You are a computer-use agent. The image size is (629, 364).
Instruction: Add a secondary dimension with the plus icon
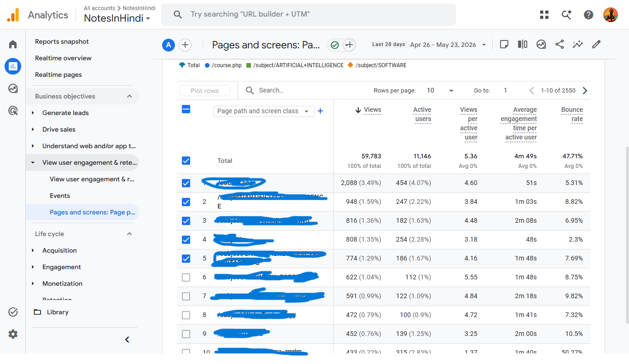coord(320,111)
